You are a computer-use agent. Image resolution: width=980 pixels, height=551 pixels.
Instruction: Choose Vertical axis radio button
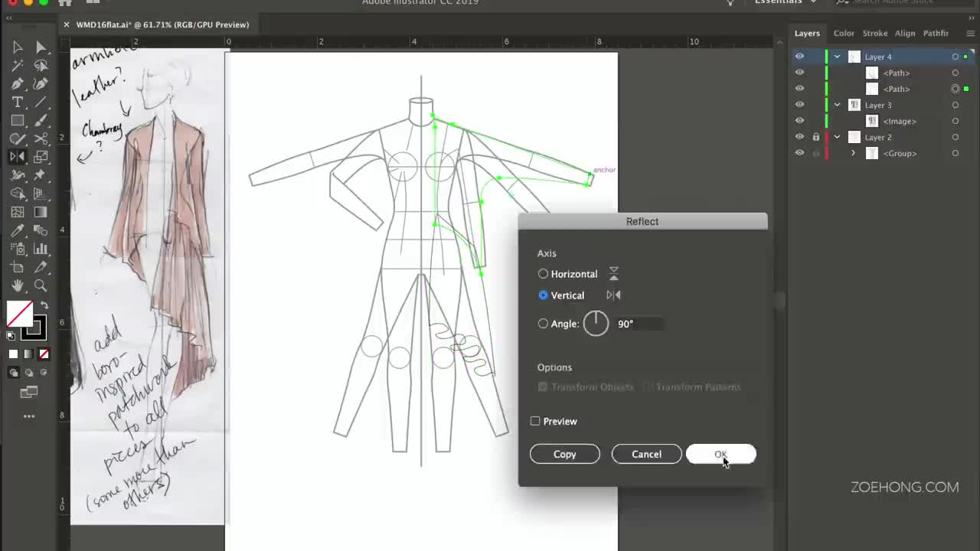(x=543, y=295)
